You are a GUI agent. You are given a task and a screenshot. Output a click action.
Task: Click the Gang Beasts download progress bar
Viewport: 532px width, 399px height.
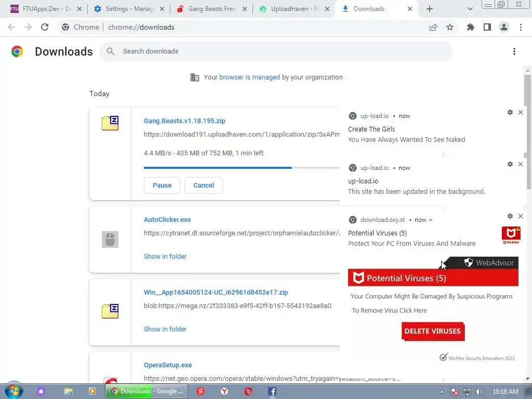(x=242, y=168)
